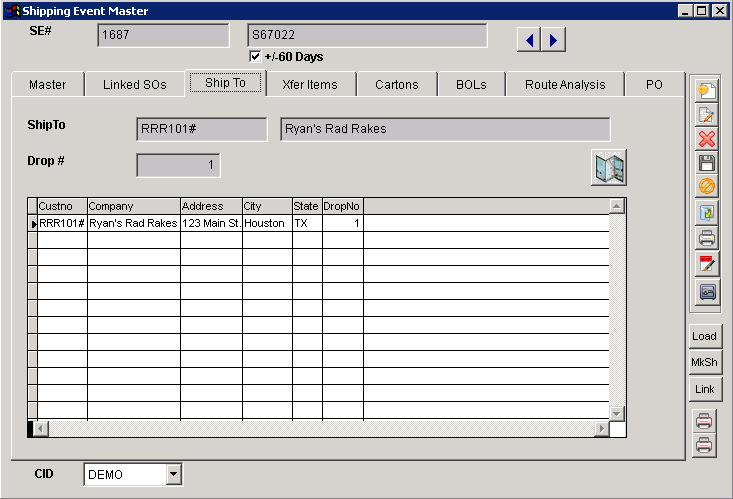Go to the next shipping event arrow

pos(554,40)
